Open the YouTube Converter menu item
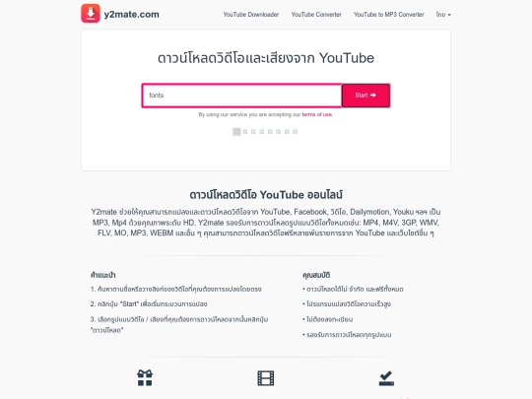The height and width of the screenshot is (399, 532). coord(316,15)
